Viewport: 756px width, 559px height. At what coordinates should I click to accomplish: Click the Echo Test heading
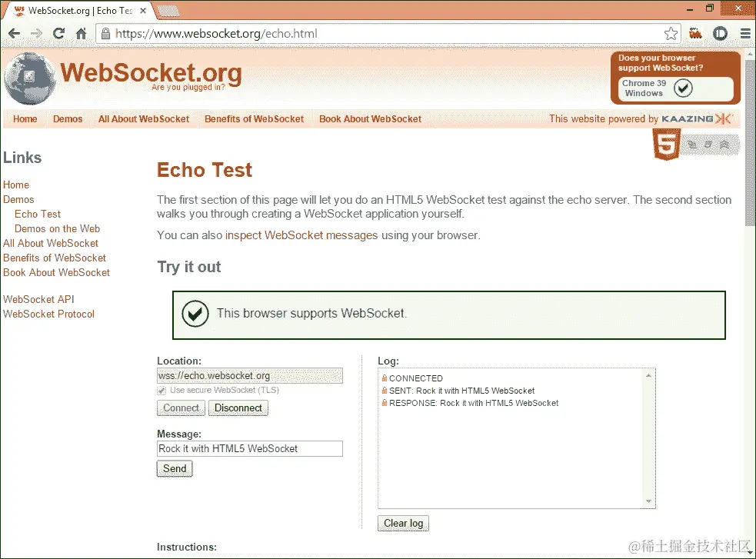click(x=205, y=170)
